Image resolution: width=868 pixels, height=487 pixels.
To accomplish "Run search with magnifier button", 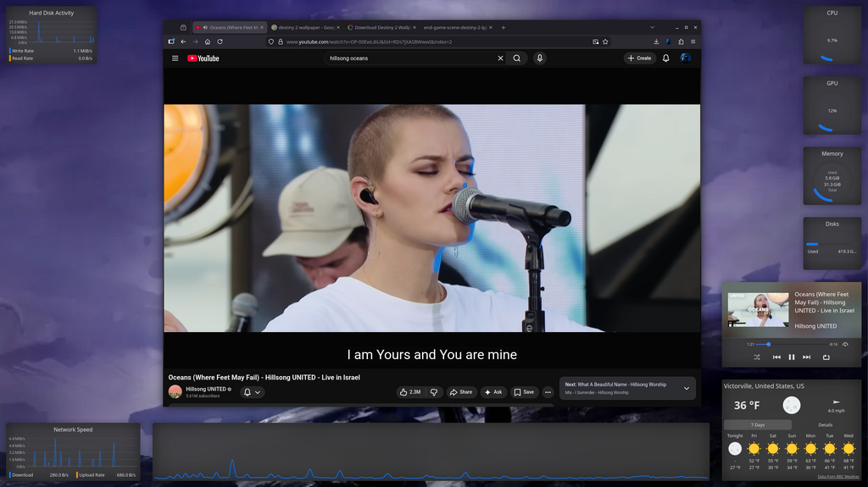I will pyautogui.click(x=516, y=58).
